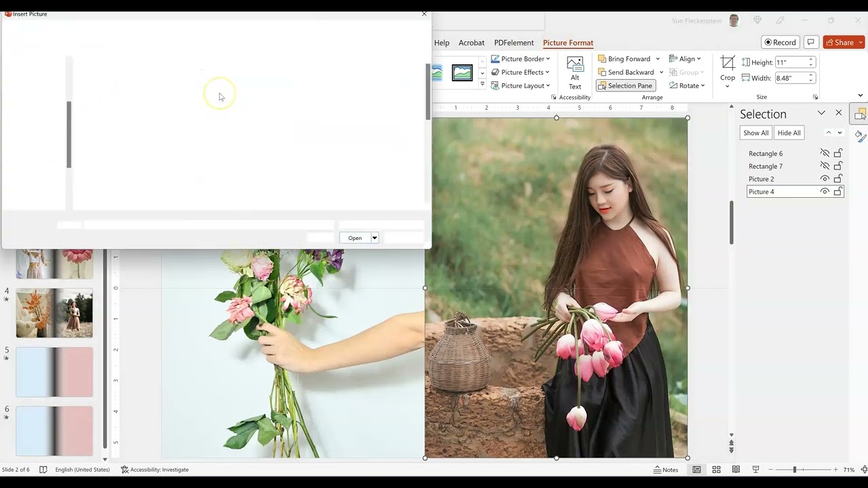Lock the Rectangle 7 object
The width and height of the screenshot is (868, 488).
[x=838, y=166]
